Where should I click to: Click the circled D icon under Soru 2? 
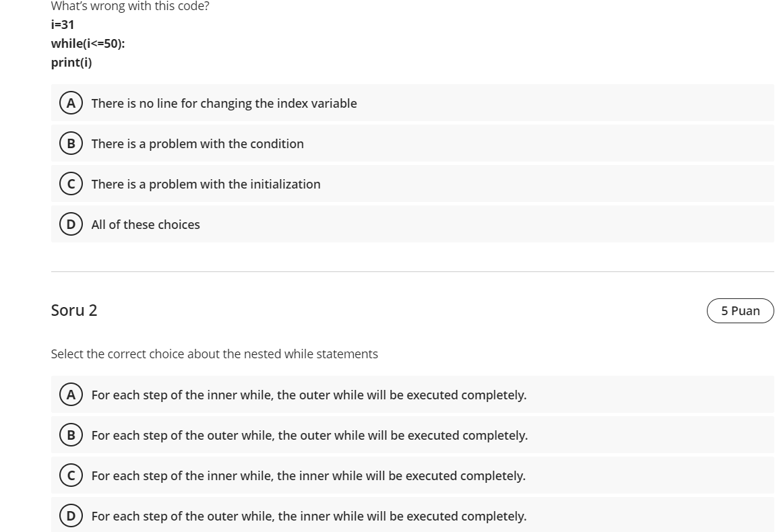pyautogui.click(x=71, y=516)
